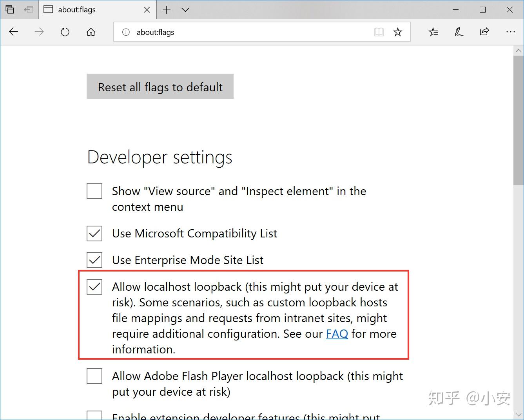The image size is (524, 420).
Task: Open Reading view in the address bar
Action: click(x=379, y=32)
